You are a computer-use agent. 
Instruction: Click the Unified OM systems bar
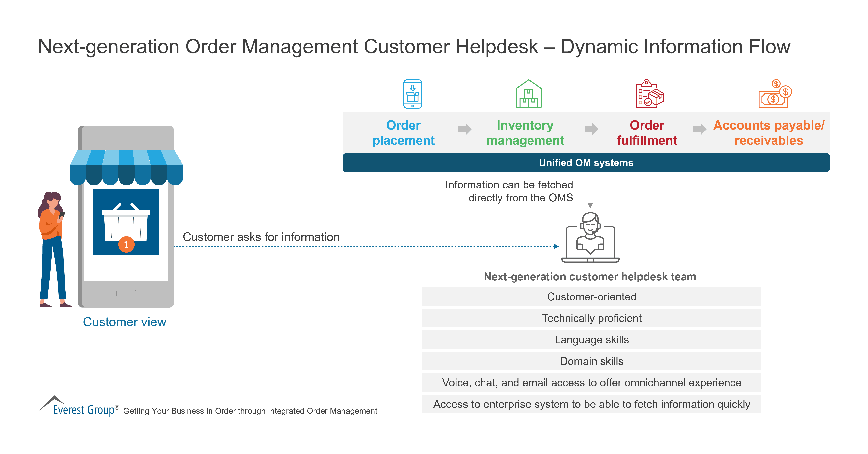click(x=586, y=163)
